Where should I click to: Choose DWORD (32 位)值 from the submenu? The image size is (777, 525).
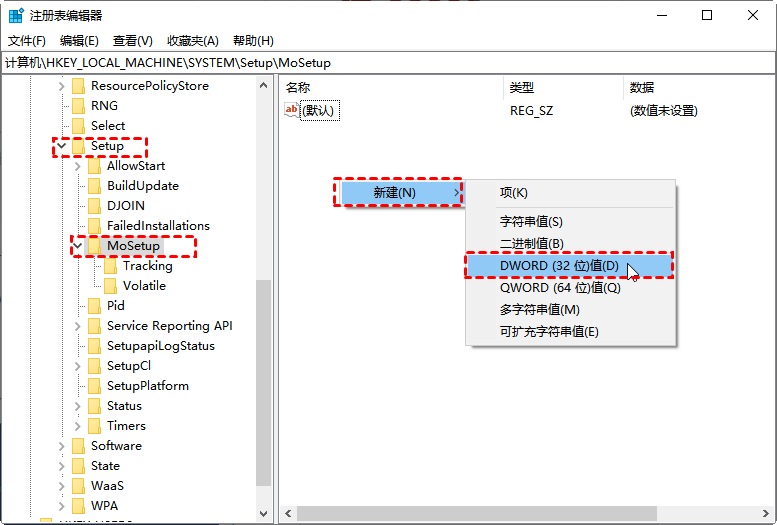tap(559, 266)
